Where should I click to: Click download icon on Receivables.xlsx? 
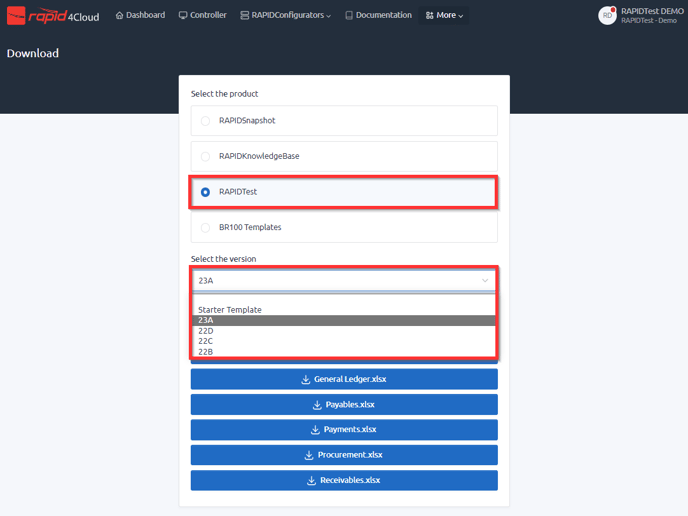click(x=312, y=481)
